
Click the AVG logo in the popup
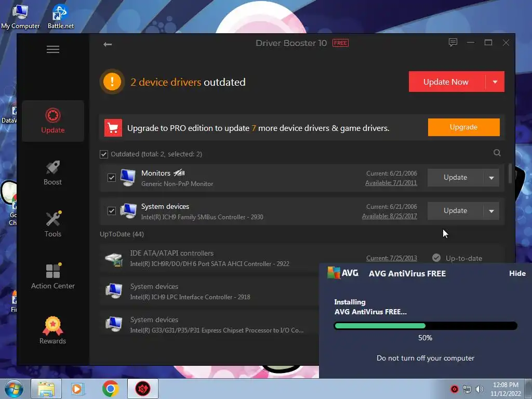pos(343,273)
